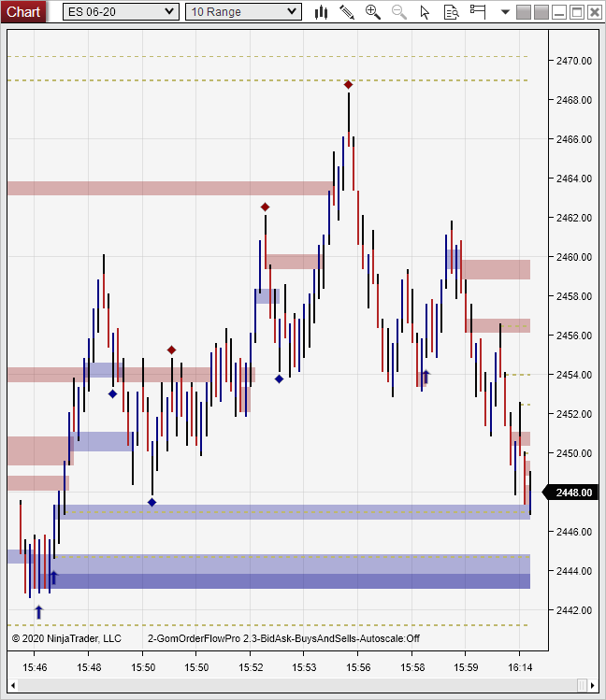Screen dimensions: 606x700
Task: Click the 2470.00 price axis label
Action: [x=574, y=61]
